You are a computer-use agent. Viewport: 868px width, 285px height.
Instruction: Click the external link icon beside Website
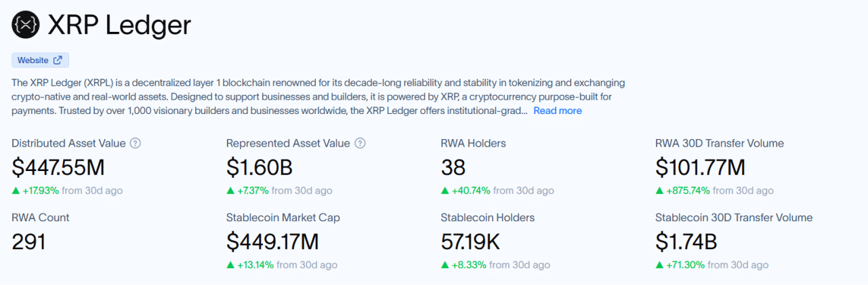pyautogui.click(x=58, y=60)
